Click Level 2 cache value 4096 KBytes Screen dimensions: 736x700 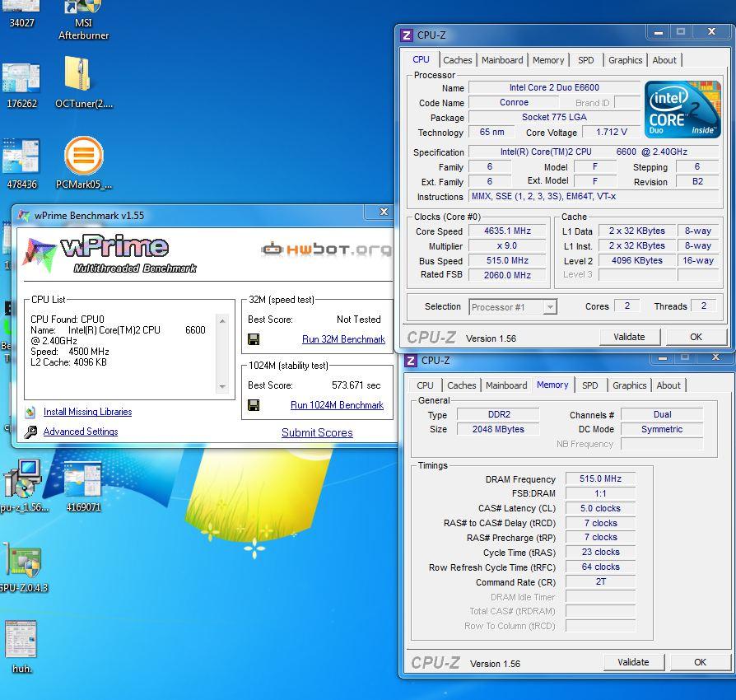coord(637,260)
